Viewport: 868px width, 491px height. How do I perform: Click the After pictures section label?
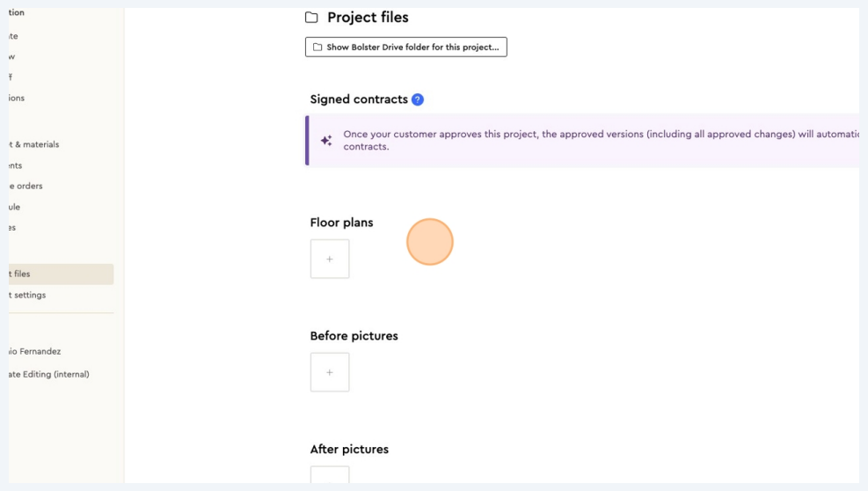349,450
